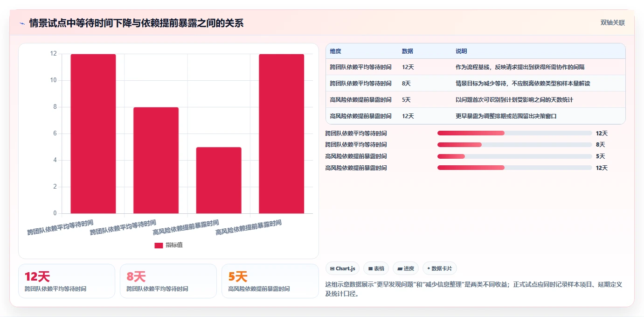Click the 数据 table column header
The width and height of the screenshot is (644, 317).
[407, 51]
